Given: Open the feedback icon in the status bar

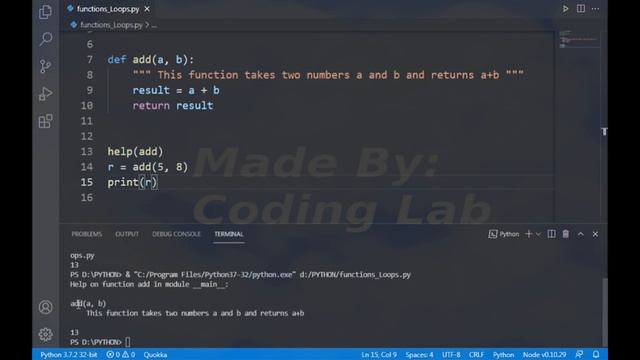Looking at the screenshot, I should pos(579,354).
